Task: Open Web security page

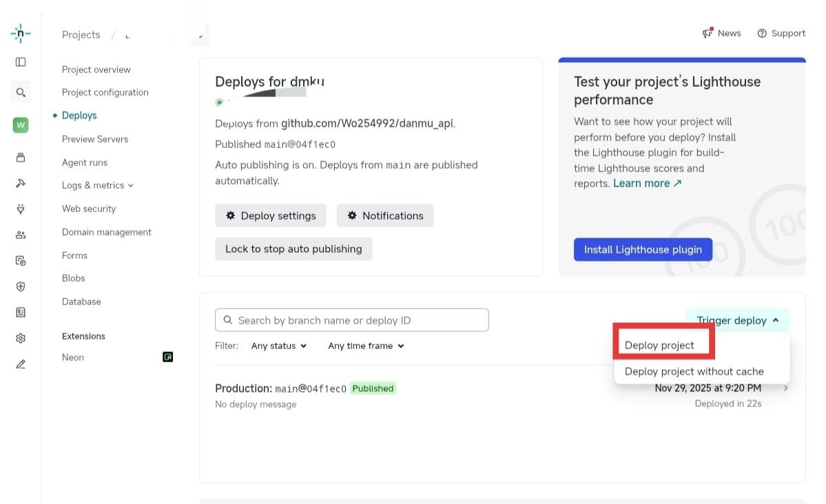Action: [88, 209]
